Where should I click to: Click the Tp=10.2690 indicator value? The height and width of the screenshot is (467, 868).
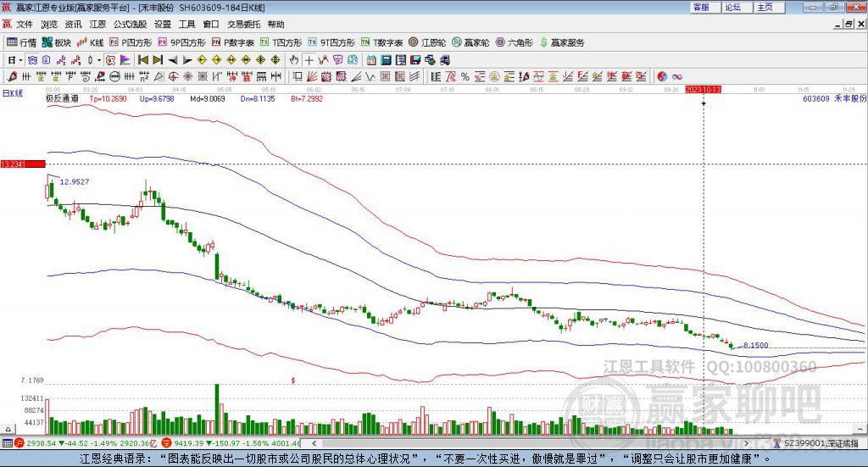tap(108, 98)
